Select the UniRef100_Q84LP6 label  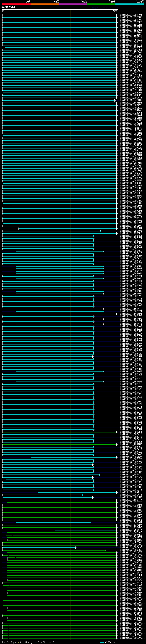tap(131, 95)
